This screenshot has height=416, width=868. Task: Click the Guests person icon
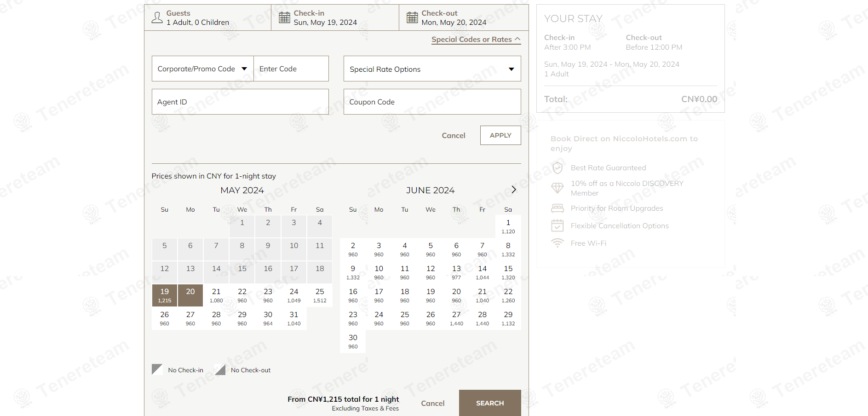(x=157, y=17)
